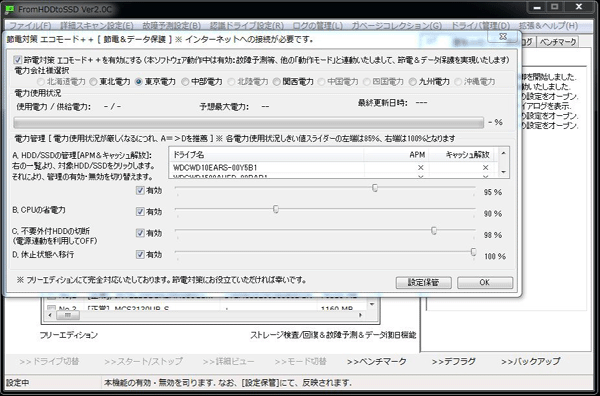Screen dimensions: 600x396
Task: Click the power usage progress bar
Action: [x=249, y=122]
